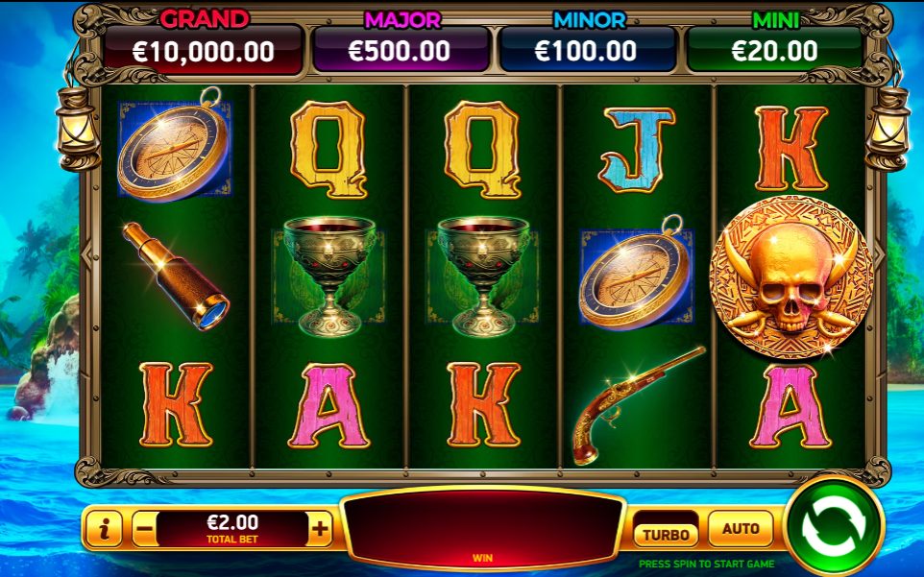Click the blue J symbol
This screenshot has width=924, height=577.
click(637, 150)
